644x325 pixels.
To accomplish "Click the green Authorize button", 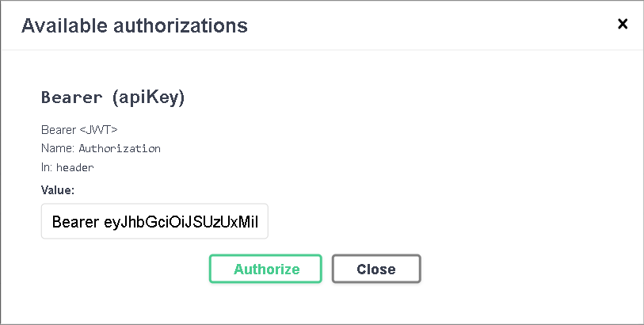I will point(266,269).
